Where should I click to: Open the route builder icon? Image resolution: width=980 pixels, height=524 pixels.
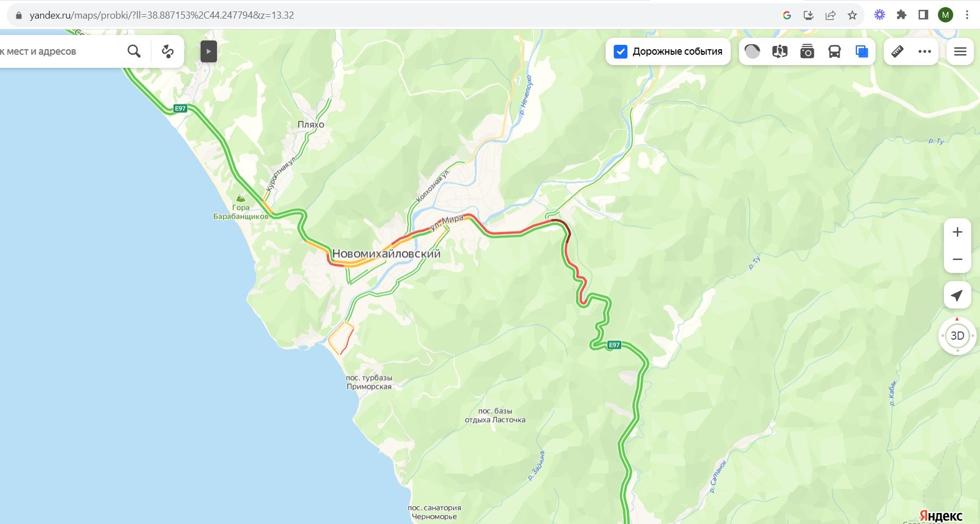click(168, 51)
